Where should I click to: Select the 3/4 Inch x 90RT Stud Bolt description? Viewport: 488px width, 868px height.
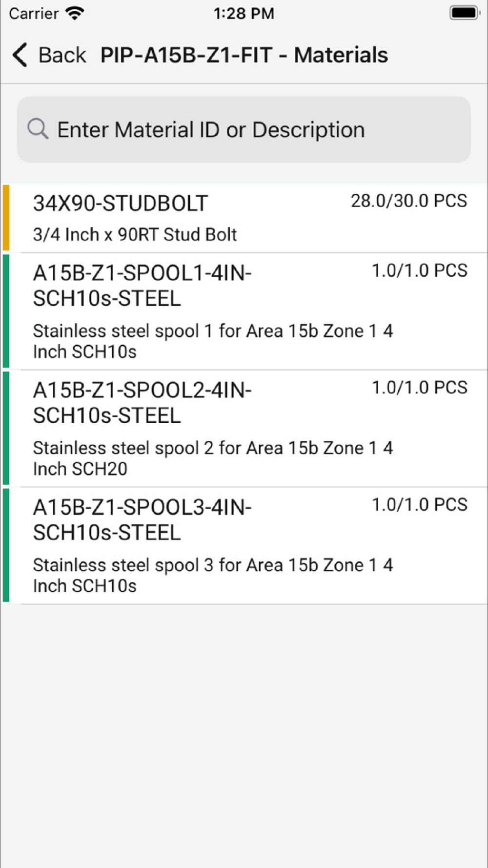pyautogui.click(x=135, y=235)
